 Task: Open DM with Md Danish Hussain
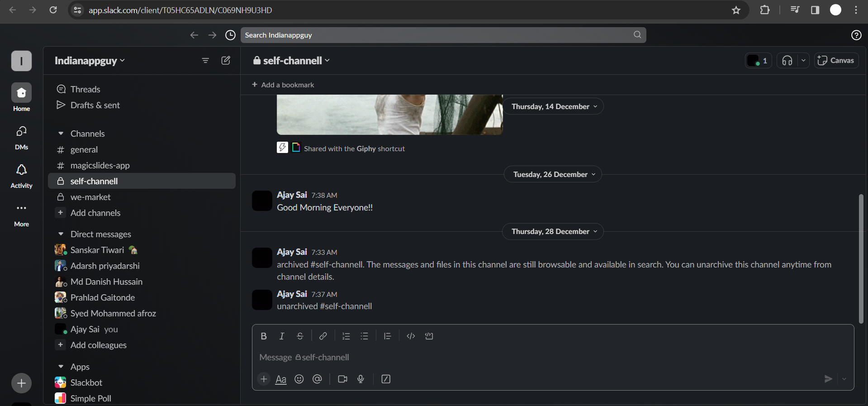point(142,282)
